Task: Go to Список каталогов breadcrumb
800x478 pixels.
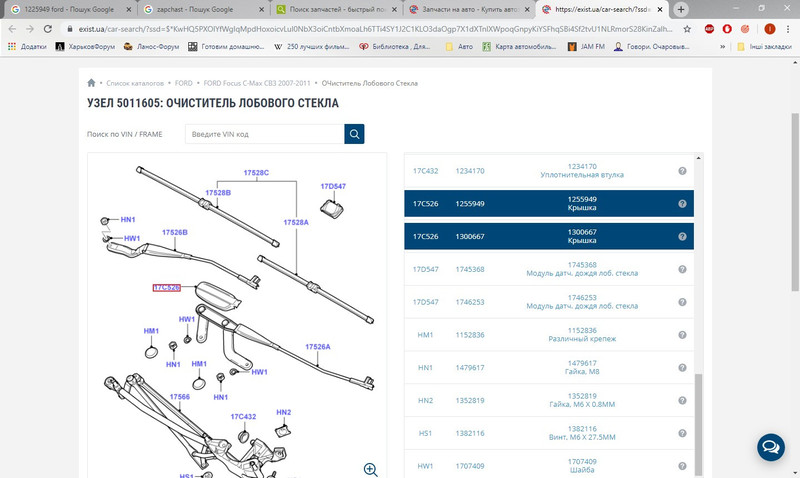Action: pos(135,83)
